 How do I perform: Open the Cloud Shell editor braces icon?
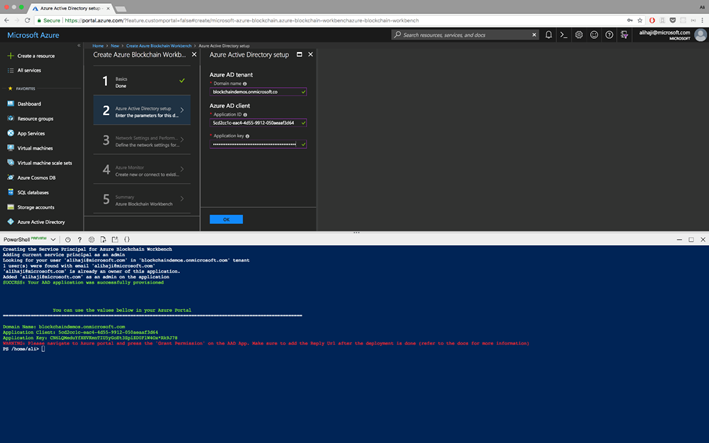127,240
